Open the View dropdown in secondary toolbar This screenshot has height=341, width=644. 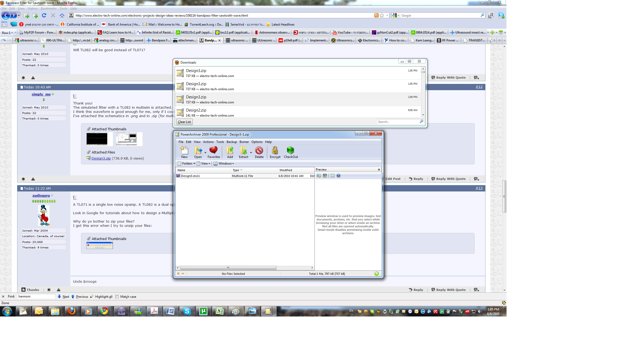click(x=203, y=164)
